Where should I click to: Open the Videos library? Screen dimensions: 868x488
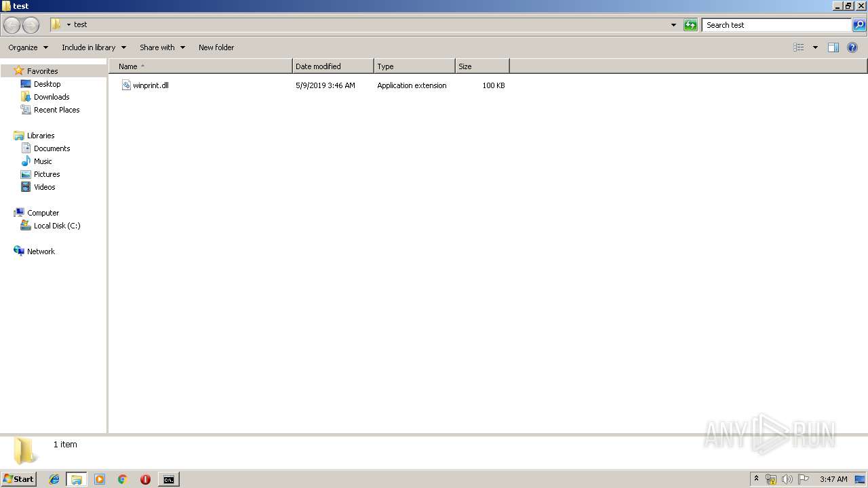(44, 187)
